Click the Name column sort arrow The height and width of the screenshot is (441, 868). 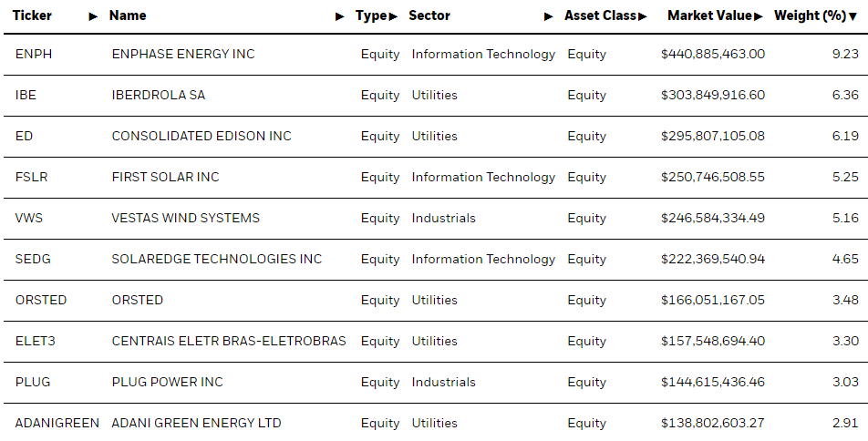340,16
